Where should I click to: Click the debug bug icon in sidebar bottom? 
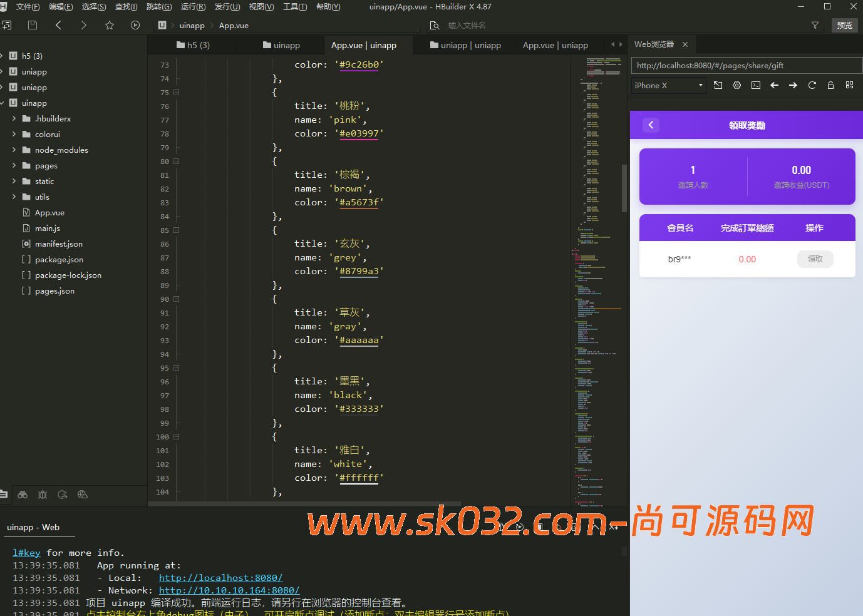pos(43,495)
